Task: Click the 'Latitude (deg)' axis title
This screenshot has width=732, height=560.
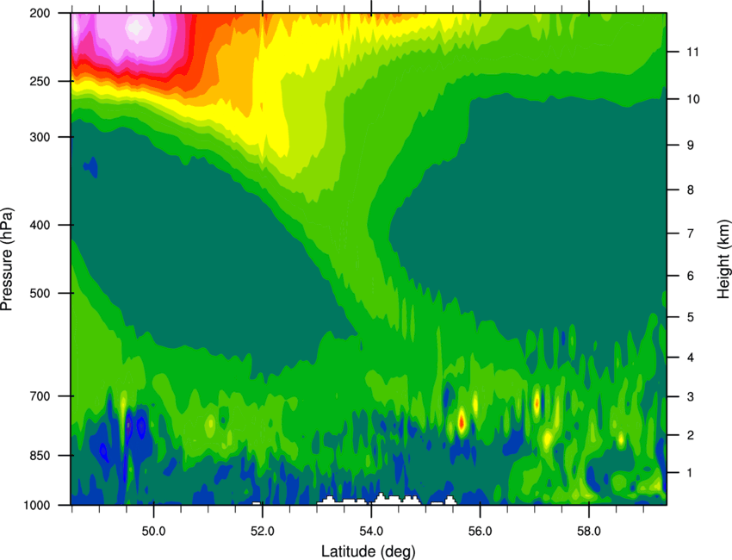Action: pos(369,551)
